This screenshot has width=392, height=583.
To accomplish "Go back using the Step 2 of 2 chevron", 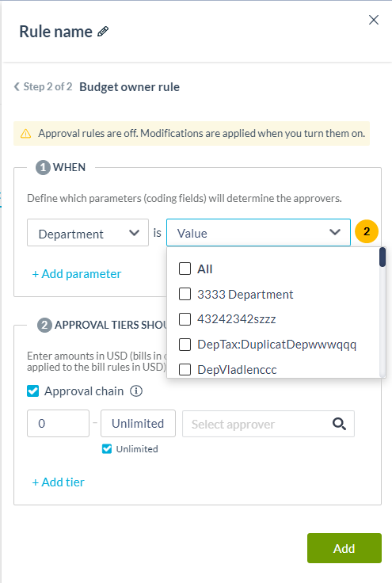I will 17,86.
